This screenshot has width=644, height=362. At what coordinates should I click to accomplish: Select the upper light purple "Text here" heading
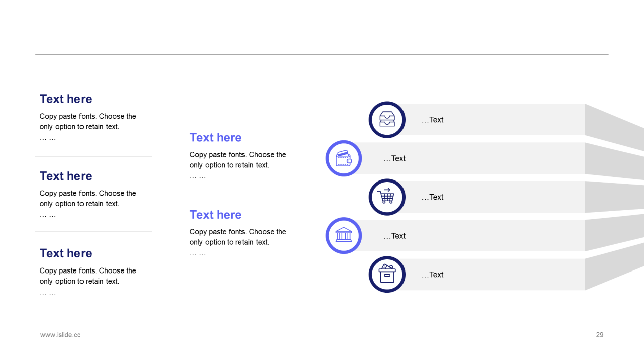(x=216, y=138)
